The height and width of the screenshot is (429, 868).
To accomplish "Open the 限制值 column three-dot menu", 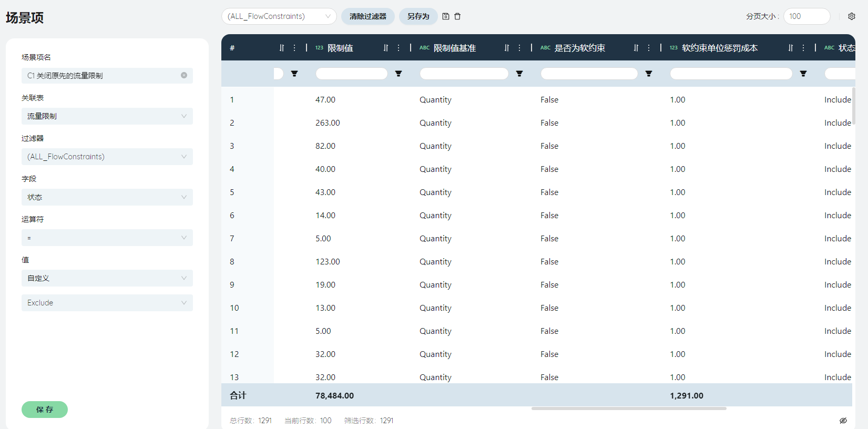I will tap(399, 48).
